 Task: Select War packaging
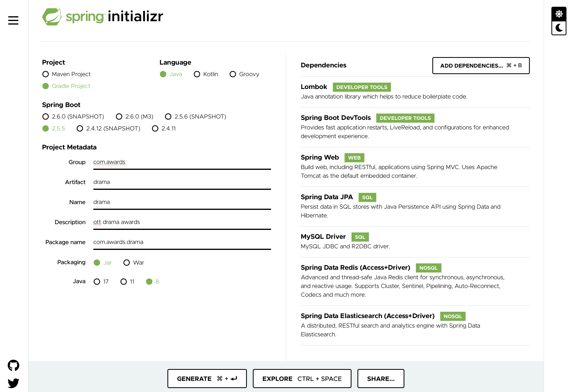[134, 263]
